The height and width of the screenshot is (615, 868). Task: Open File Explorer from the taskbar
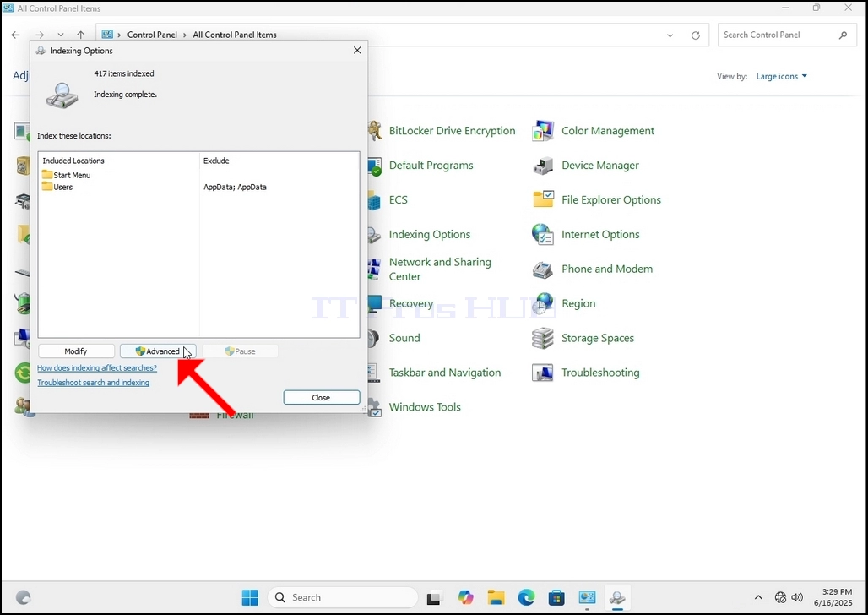click(496, 597)
